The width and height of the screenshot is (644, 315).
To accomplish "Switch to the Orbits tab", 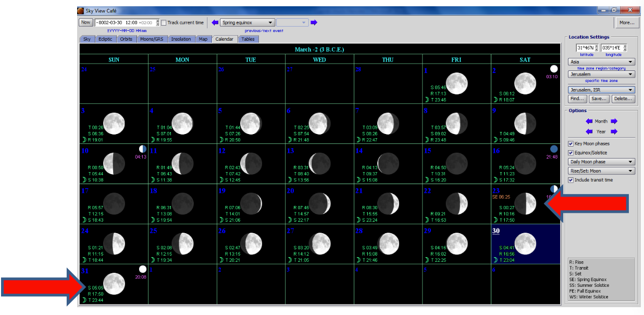I will tap(126, 39).
